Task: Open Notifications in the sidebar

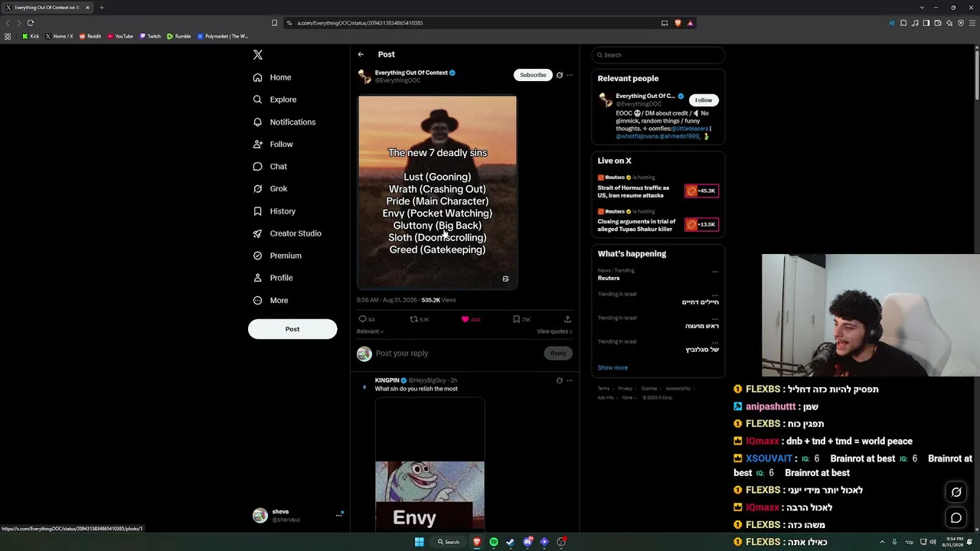Action: pos(284,122)
